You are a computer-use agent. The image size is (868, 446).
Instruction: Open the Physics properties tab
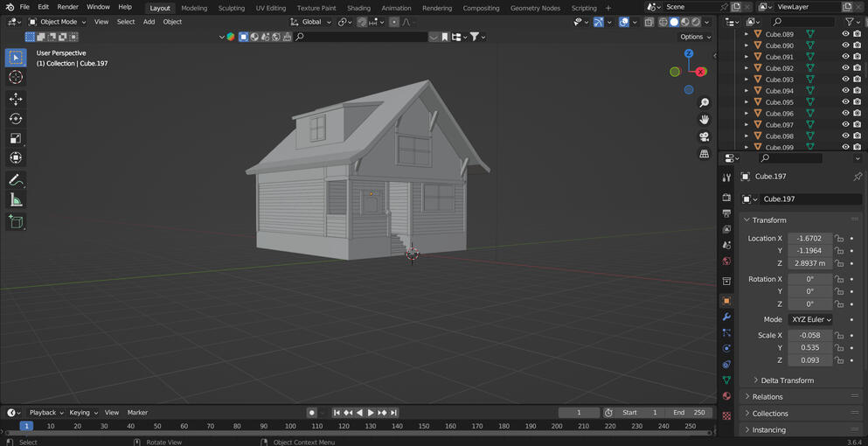(727, 348)
